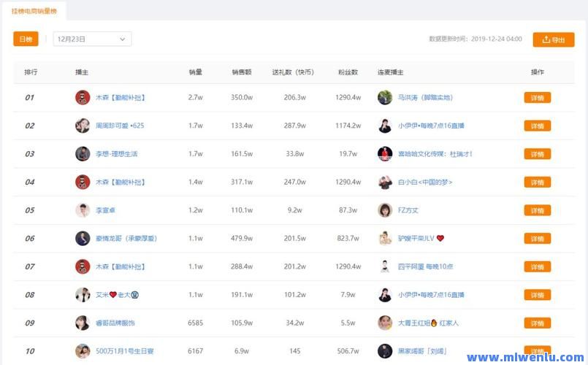This screenshot has width=588, height=365.
Task: Click 周周珍可爱 streamer avatar
Action: click(x=83, y=126)
